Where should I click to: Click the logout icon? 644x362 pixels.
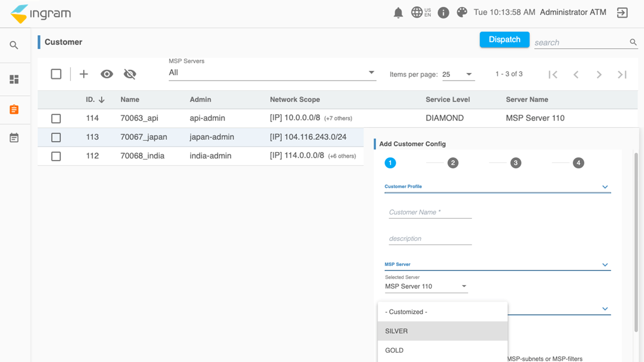622,13
